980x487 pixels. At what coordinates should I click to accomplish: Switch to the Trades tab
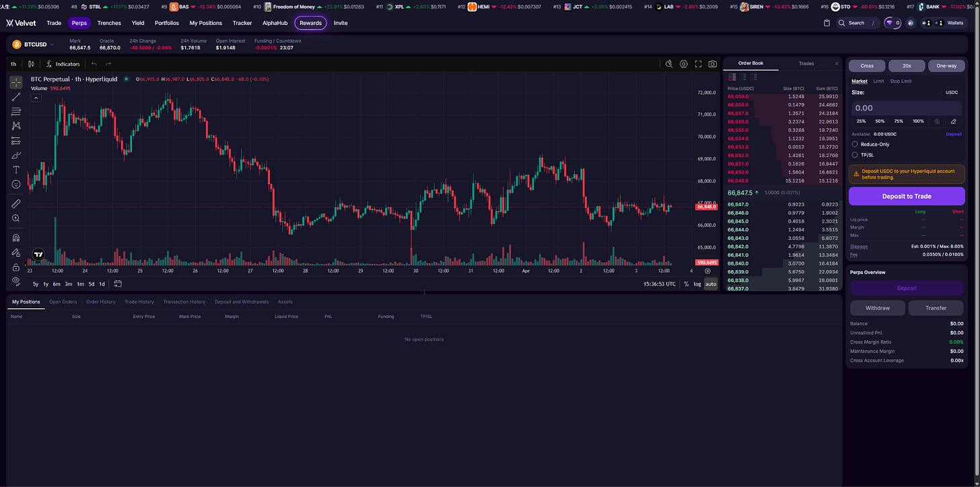tap(806, 63)
